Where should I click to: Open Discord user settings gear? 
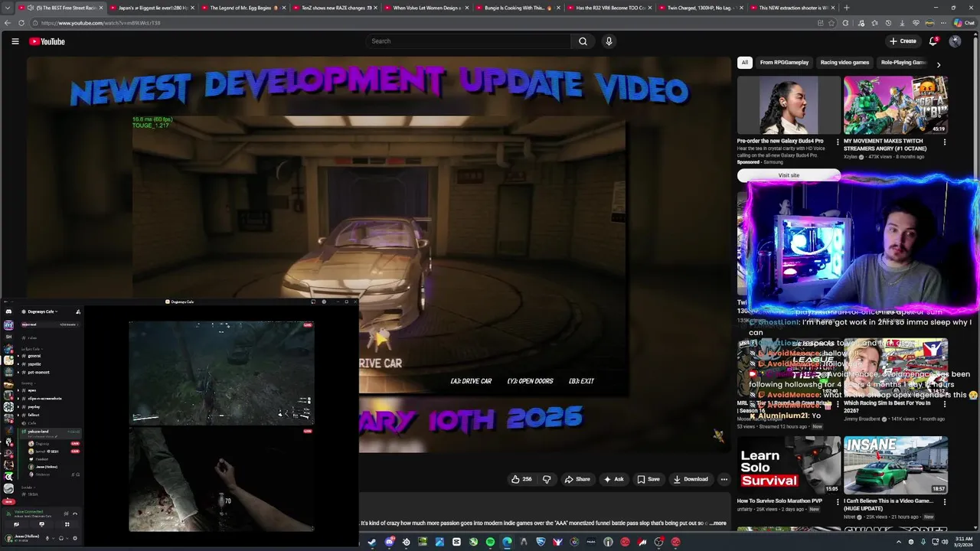[75, 538]
